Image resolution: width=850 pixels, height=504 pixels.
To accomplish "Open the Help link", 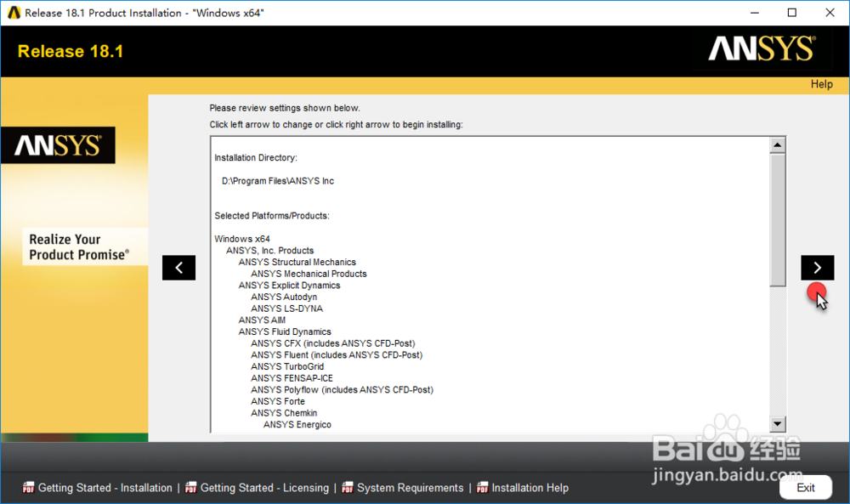I will pos(821,84).
